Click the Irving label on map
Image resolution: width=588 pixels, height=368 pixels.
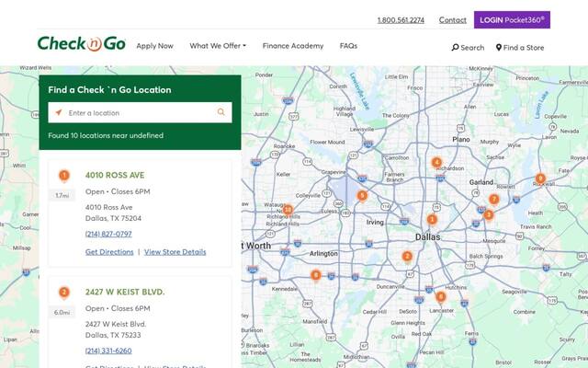point(375,223)
